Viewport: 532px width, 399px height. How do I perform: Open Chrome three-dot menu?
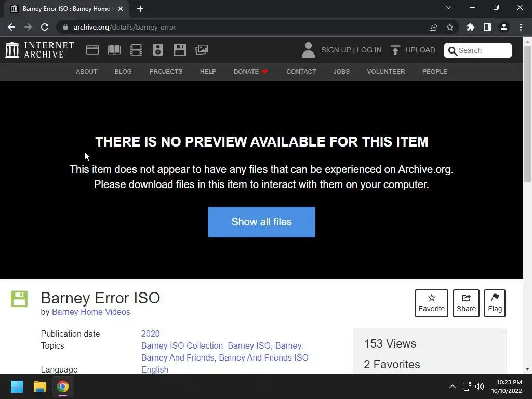click(x=521, y=27)
